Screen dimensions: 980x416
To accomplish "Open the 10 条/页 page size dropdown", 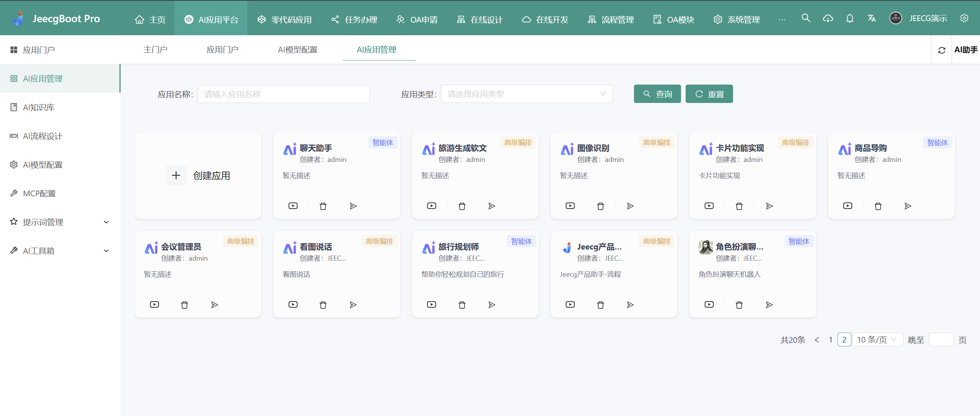I will (x=877, y=340).
